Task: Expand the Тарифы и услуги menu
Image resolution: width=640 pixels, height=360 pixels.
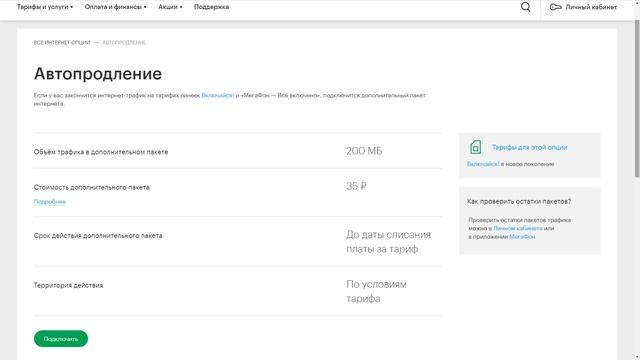Action: pyautogui.click(x=45, y=7)
